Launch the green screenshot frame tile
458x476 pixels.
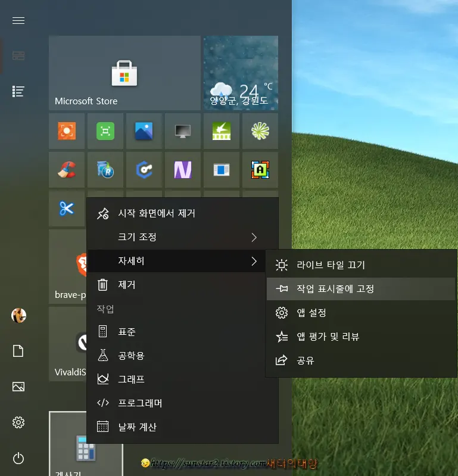pyautogui.click(x=105, y=131)
